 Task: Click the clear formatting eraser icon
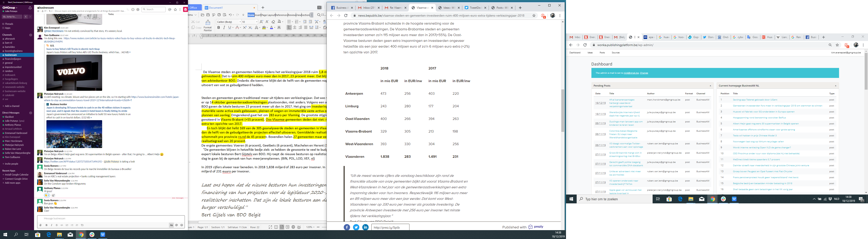point(273,21)
